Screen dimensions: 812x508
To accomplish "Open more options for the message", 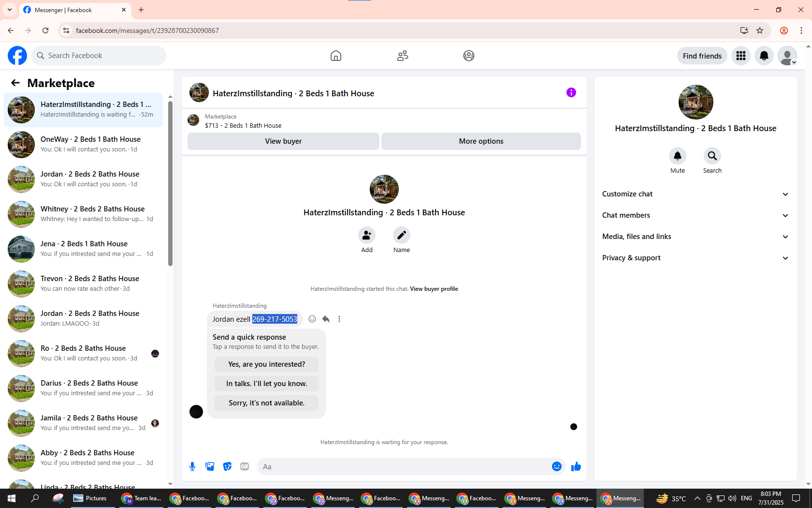I will 339,319.
